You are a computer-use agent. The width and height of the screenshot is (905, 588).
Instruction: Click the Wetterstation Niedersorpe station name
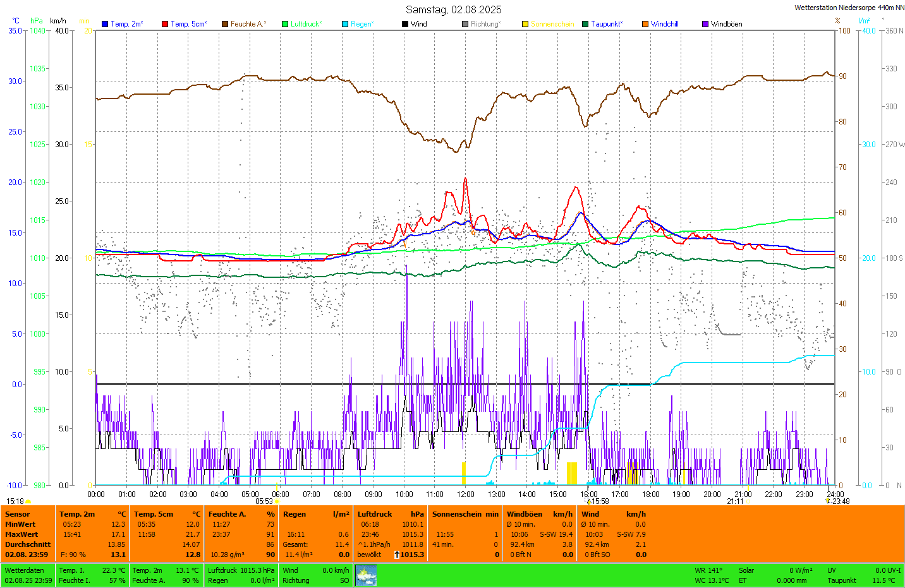(x=849, y=8)
